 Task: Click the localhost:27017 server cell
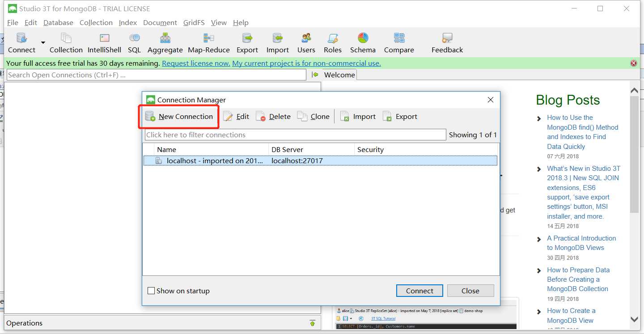click(x=297, y=161)
